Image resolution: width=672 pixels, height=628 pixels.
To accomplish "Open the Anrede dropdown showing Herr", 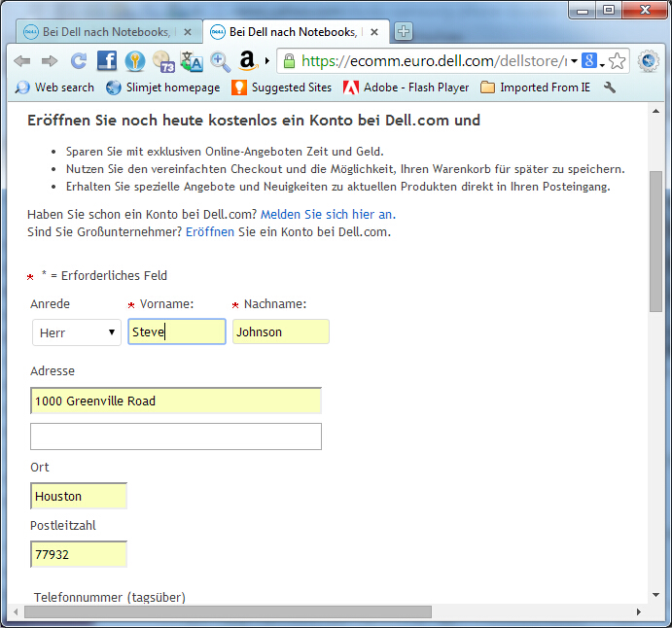I will pyautogui.click(x=77, y=332).
